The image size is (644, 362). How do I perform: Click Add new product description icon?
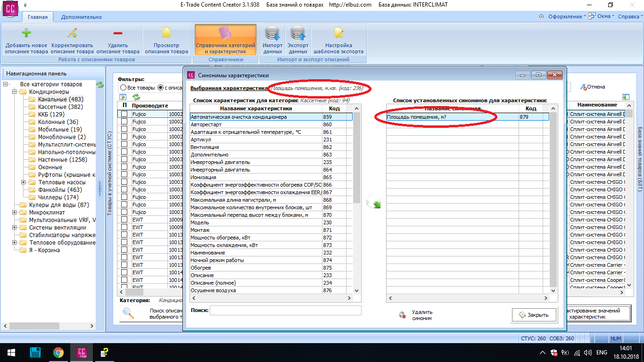coord(26,33)
